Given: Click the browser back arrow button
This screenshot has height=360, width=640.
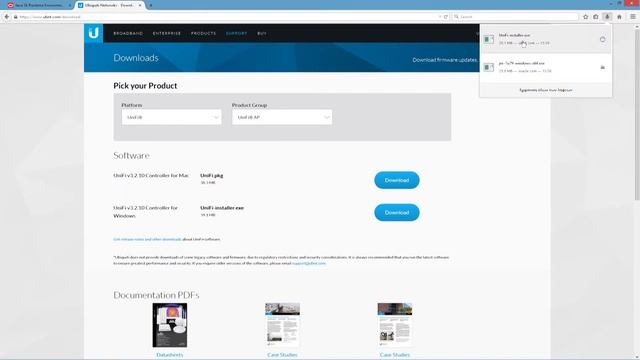Looking at the screenshot, I should [7, 17].
